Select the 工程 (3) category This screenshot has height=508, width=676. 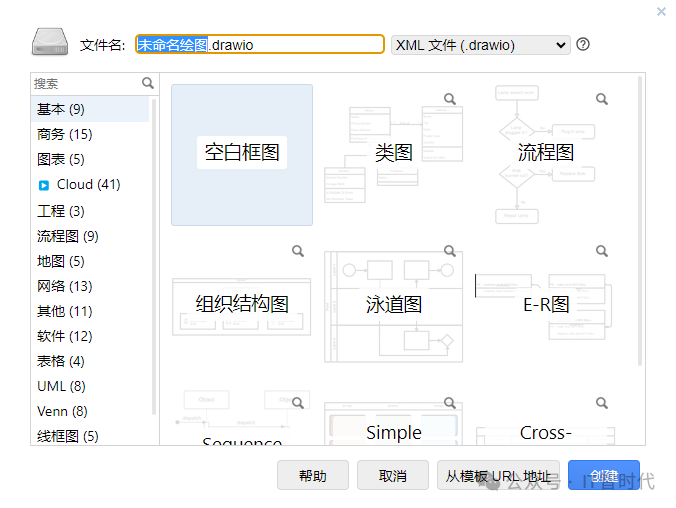tap(91, 211)
